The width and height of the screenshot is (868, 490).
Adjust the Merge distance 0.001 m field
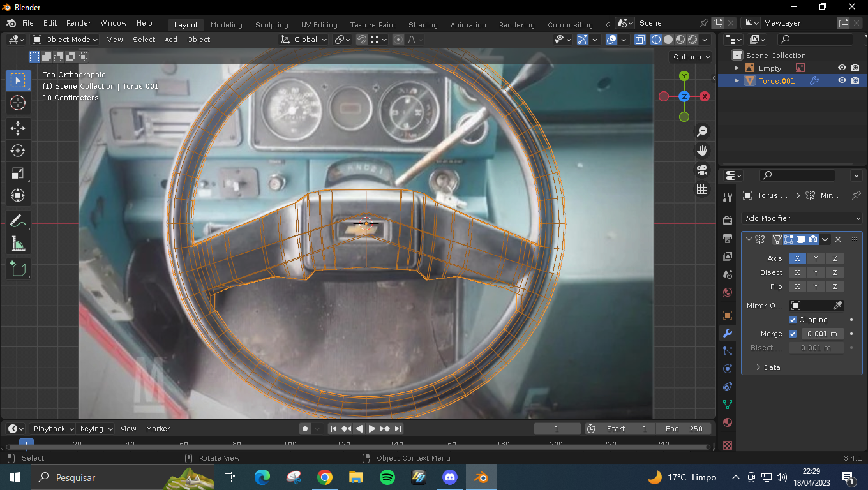pos(822,334)
